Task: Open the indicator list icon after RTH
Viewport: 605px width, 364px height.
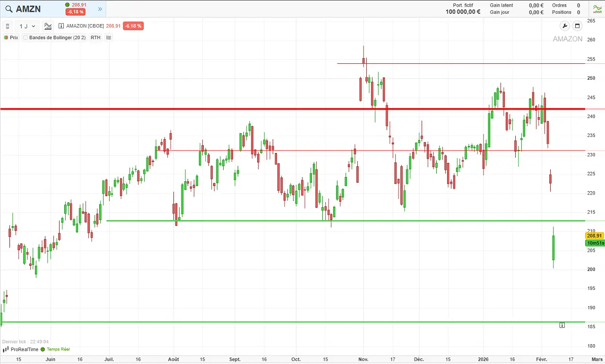Action: click(x=108, y=37)
